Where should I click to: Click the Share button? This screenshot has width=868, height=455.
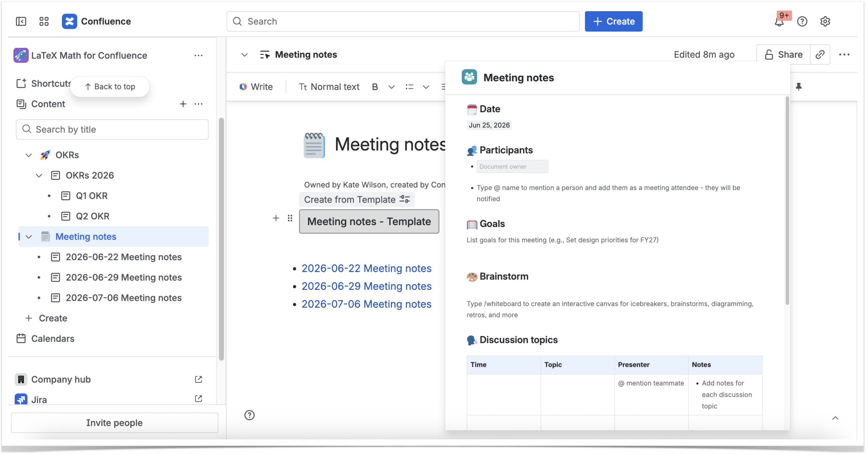click(783, 55)
